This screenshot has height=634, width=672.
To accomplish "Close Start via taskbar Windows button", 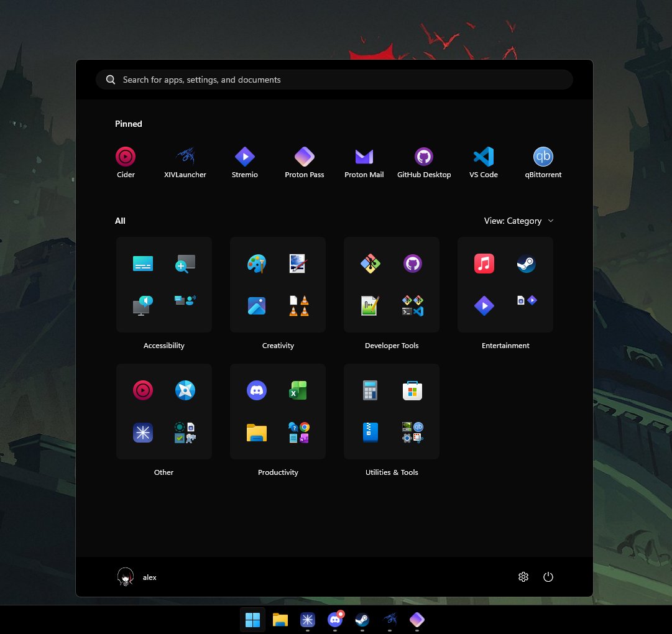I will 252,620.
